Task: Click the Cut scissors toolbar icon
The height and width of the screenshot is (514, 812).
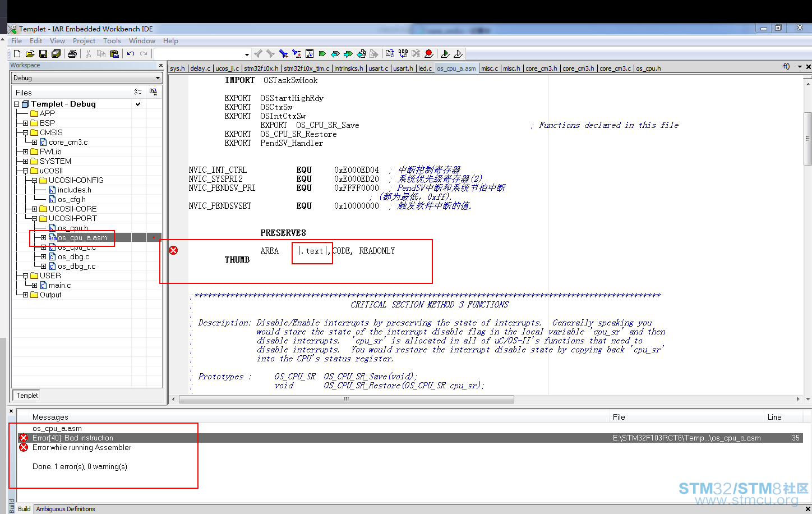Action: (x=88, y=54)
